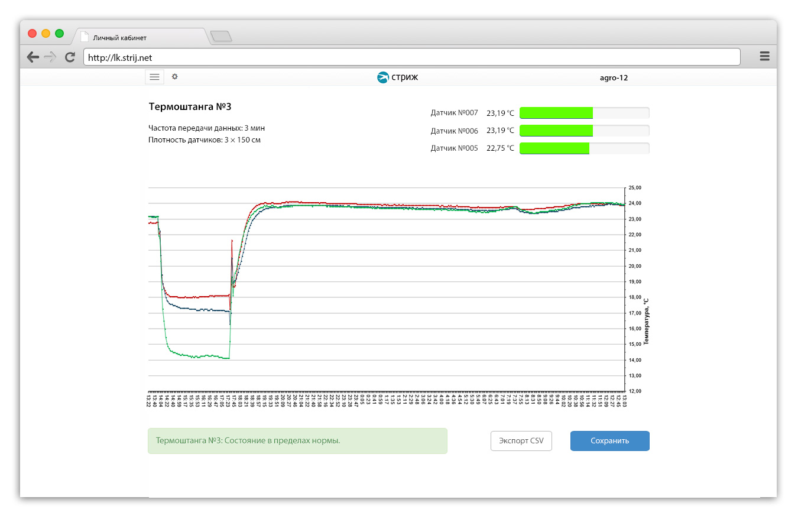Click the Температура °C axis title
This screenshot has height=532, width=798.
tap(646, 321)
